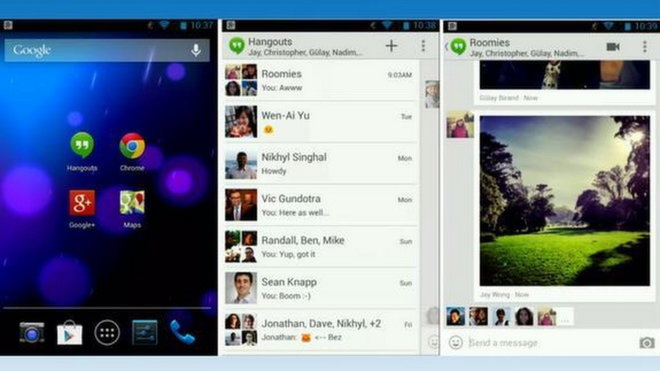Open the Vic Gundotra conversation

321,205
